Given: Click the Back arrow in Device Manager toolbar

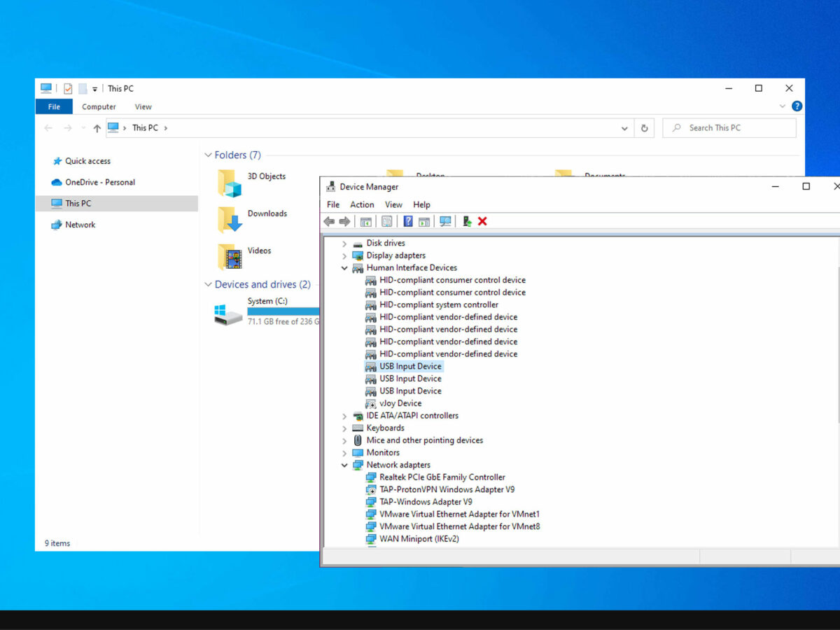Looking at the screenshot, I should pyautogui.click(x=329, y=221).
